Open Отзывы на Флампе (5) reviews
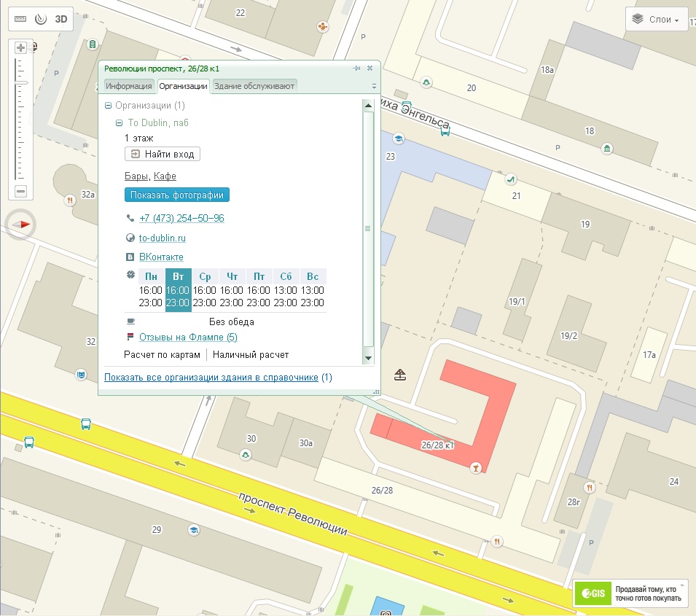This screenshot has width=696, height=616. tap(188, 337)
